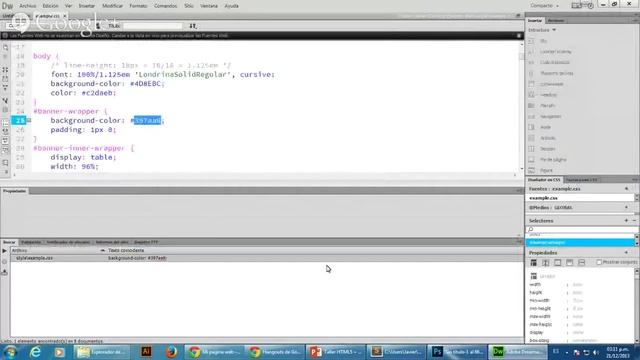
Task: Click the selected color value on line 25
Action: click(147, 120)
